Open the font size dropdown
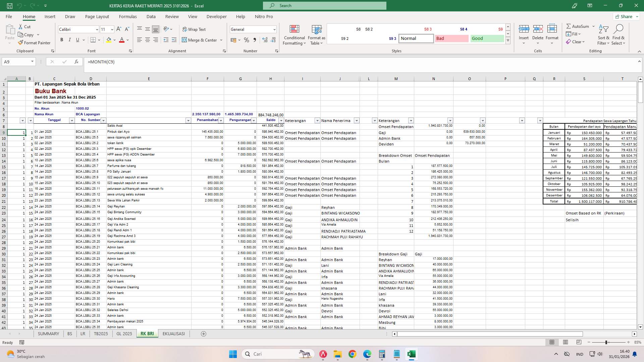The width and height of the screenshot is (644, 362). coord(112,29)
